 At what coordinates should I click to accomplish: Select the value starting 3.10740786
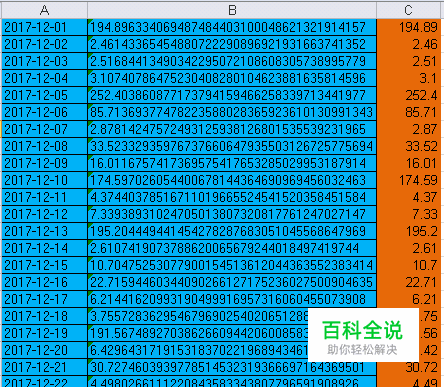[x=232, y=78]
